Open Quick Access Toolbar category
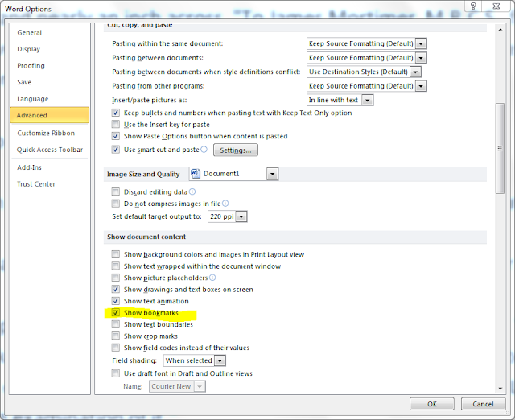515x420 pixels. pyautogui.click(x=50, y=150)
